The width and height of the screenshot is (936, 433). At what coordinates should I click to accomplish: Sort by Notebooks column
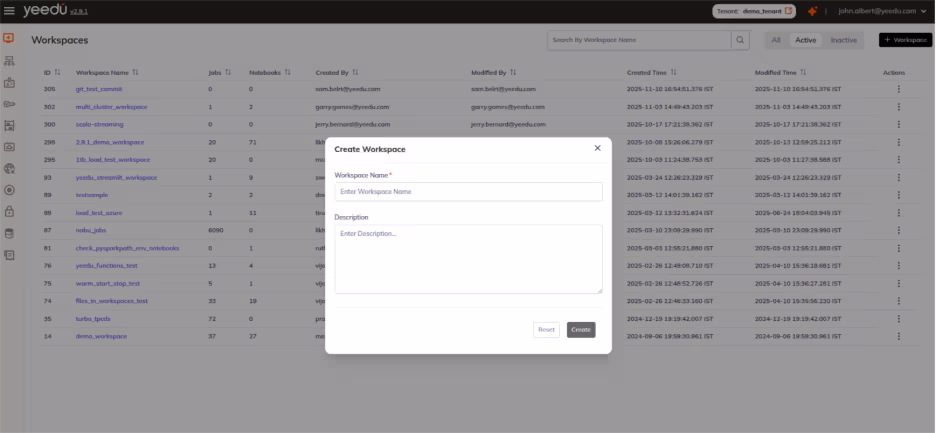(x=287, y=72)
